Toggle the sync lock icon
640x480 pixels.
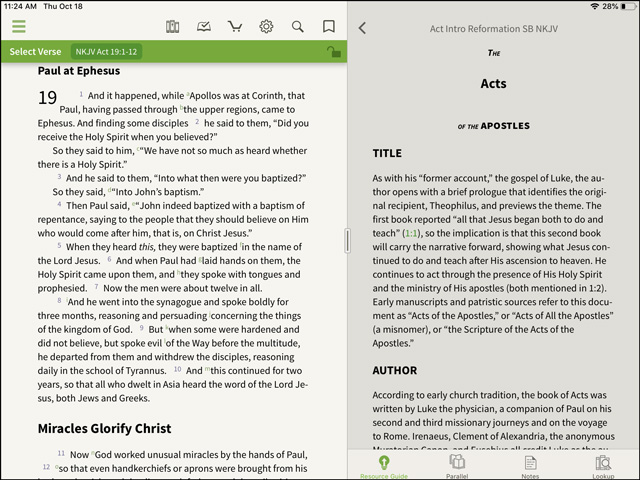click(x=333, y=52)
